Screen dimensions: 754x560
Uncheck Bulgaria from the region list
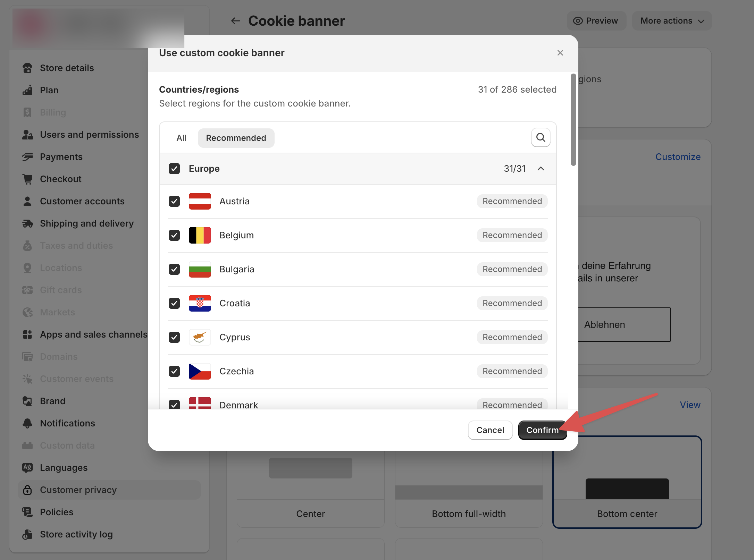pos(174,269)
